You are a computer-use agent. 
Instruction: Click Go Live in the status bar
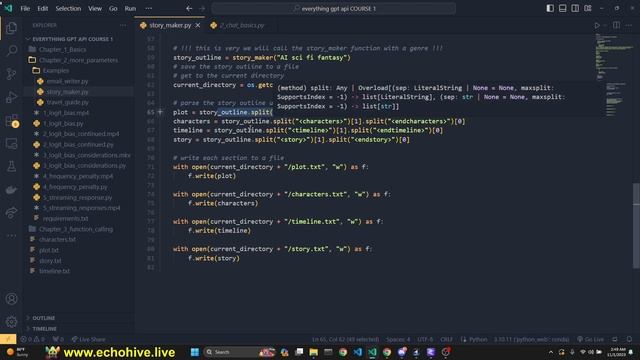(x=590, y=339)
